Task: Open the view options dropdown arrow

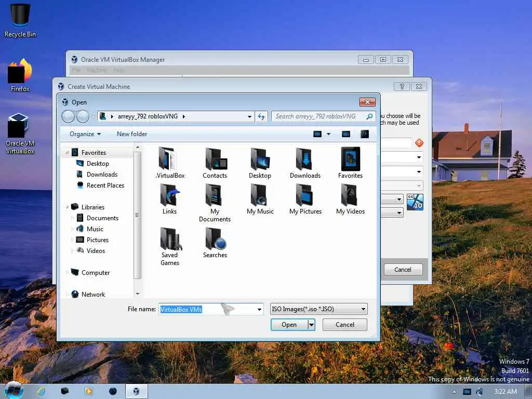Action: point(328,134)
